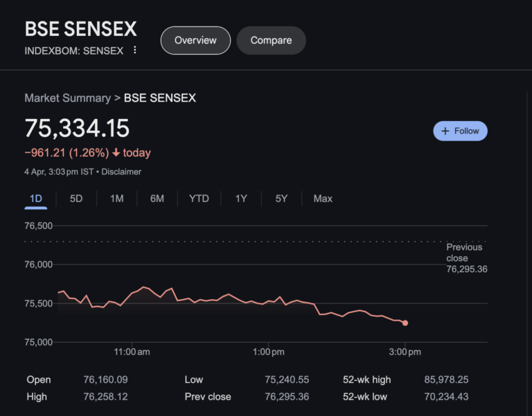Click the 1:00 pm axis label
532x416 pixels.
point(268,352)
